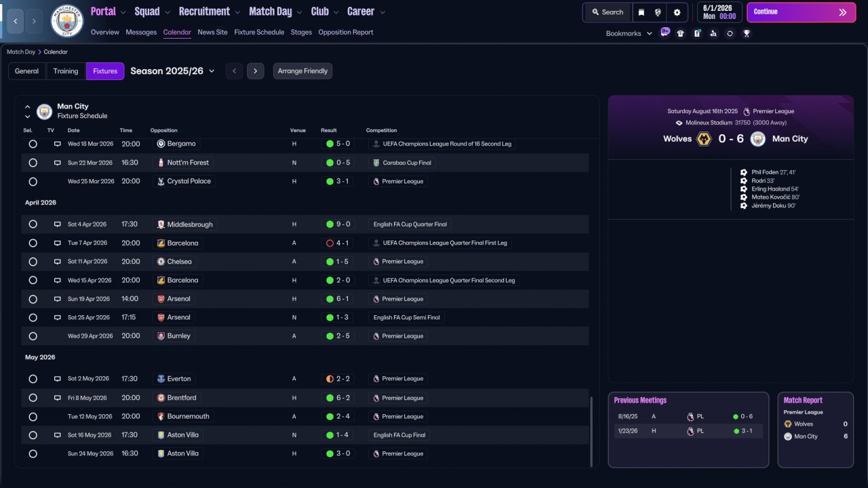Click the Wolves crest in the match header
The height and width of the screenshot is (488, 868).
click(x=704, y=139)
